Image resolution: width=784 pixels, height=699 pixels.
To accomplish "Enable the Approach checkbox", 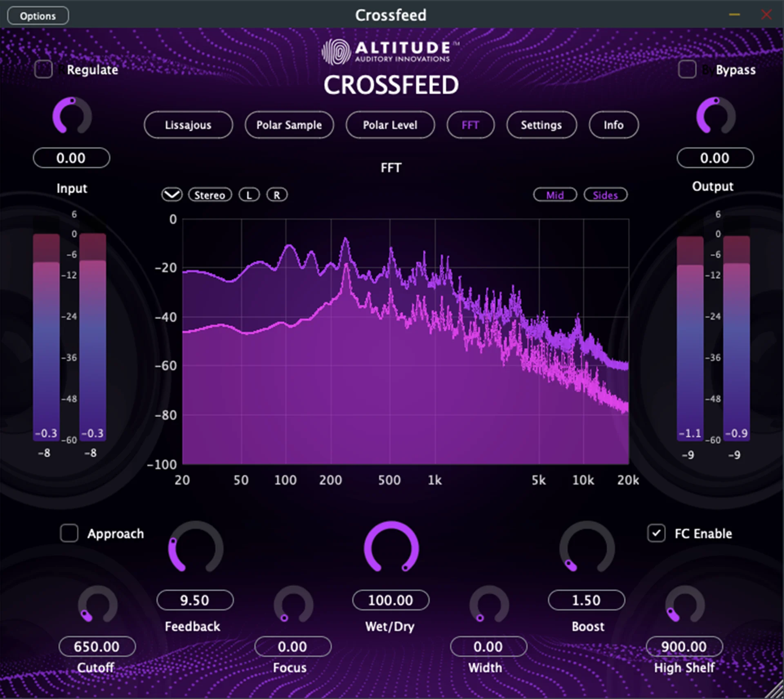I will (x=69, y=534).
